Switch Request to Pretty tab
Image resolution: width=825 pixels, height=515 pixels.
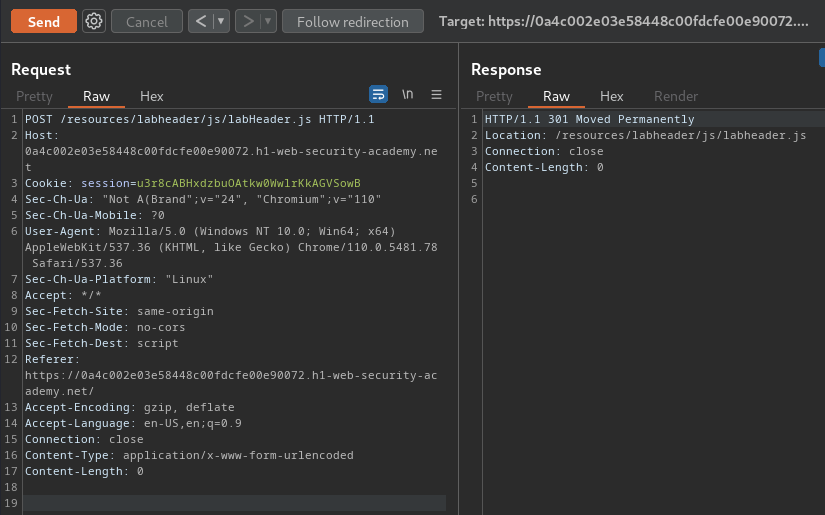(x=34, y=96)
